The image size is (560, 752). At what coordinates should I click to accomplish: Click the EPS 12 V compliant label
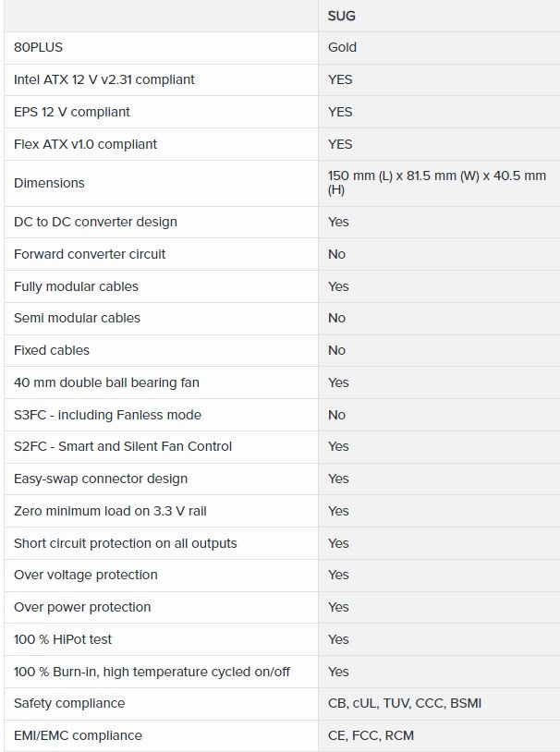(71, 112)
